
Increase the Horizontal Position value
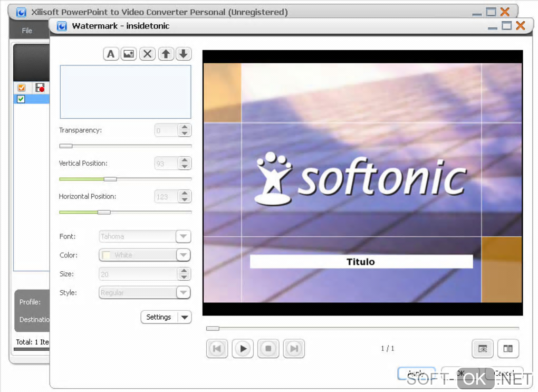185,193
